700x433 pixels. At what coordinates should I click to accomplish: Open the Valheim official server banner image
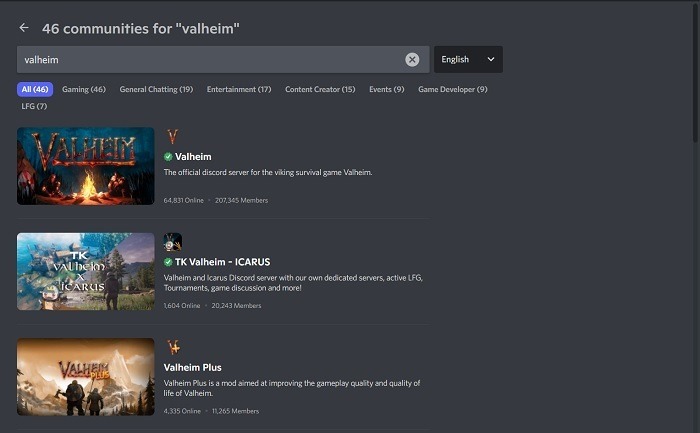pyautogui.click(x=86, y=166)
